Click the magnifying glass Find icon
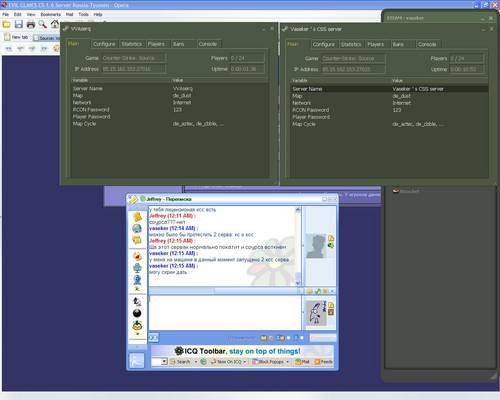The image size is (500, 400). pos(42,24)
